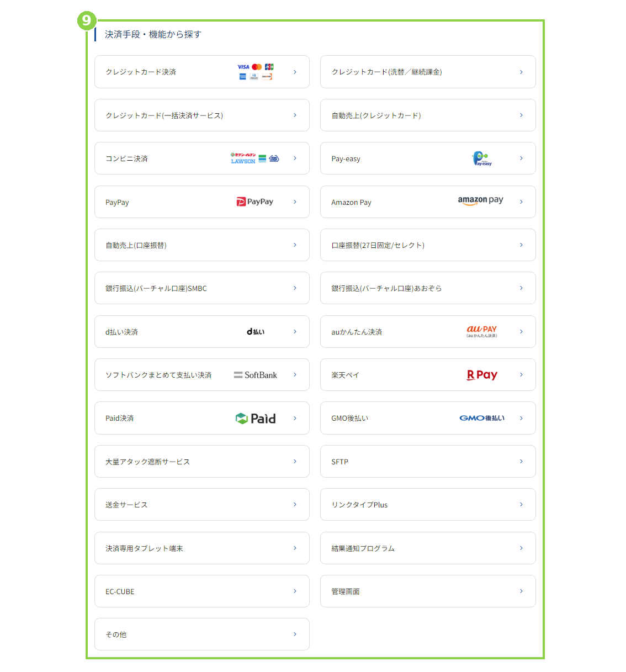Image resolution: width=626 pixels, height=672 pixels.
Task: Open the 管理画面 category
Action: click(428, 591)
